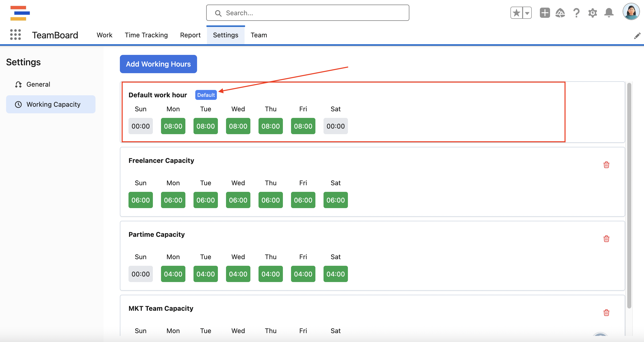
Task: Click the favorites star icon
Action: point(517,13)
